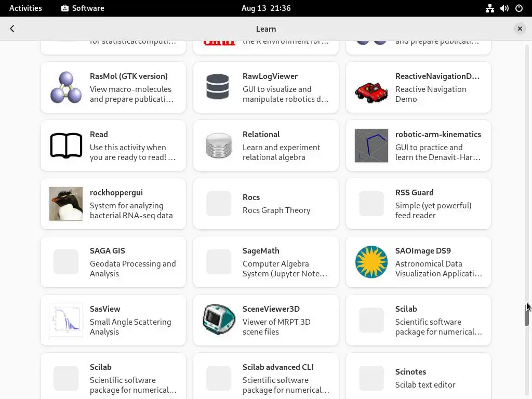This screenshot has height=399, width=532.
Task: Click 'Simple (yet powerful) feed reader' text
Action: [433, 210]
